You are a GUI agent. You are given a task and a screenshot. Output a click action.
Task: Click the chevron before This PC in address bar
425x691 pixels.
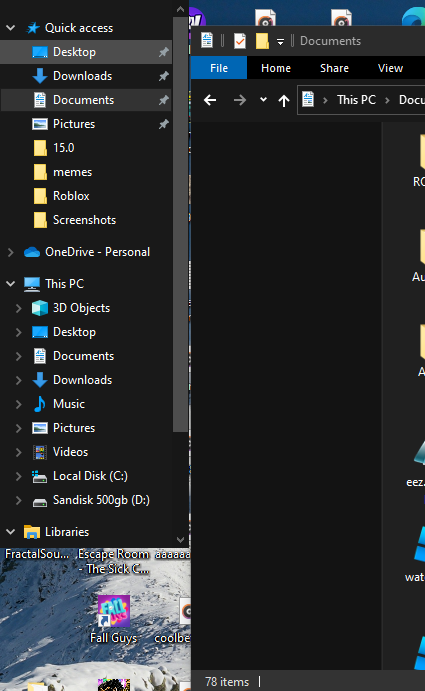coord(325,100)
